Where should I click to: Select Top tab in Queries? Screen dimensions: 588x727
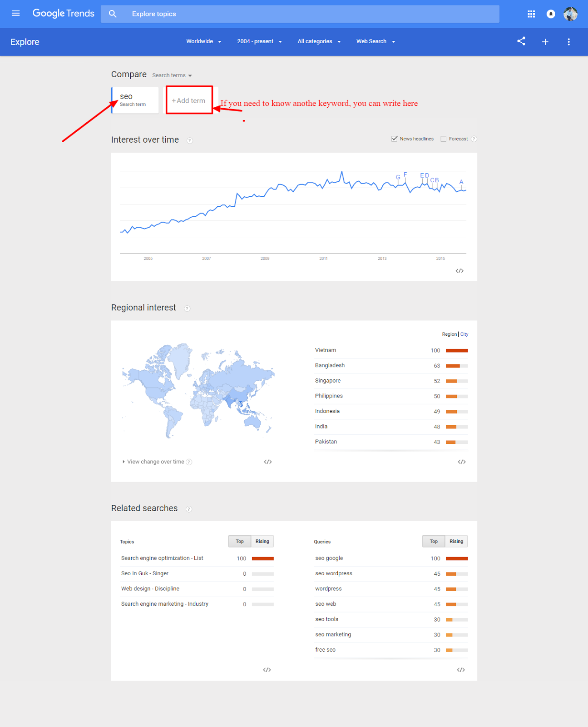434,541
